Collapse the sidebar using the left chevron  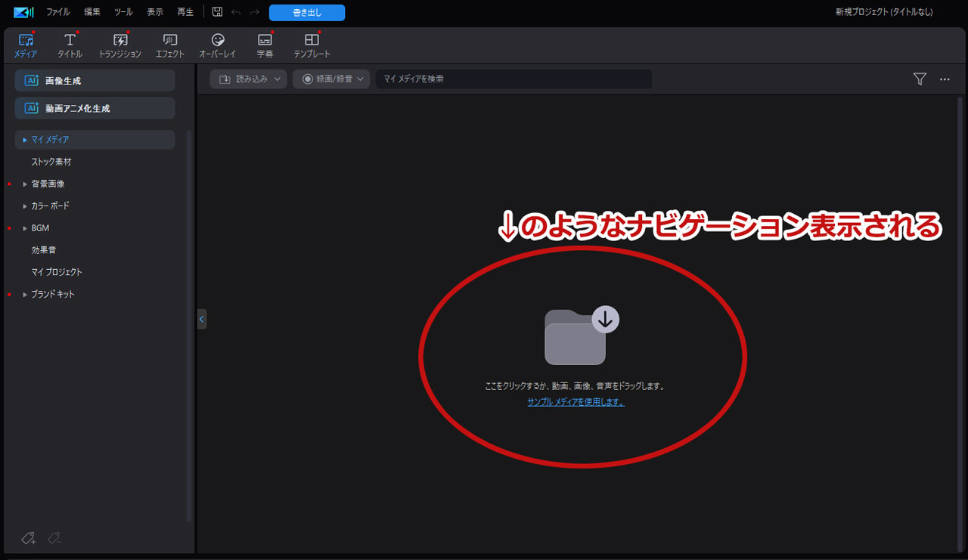[x=201, y=319]
